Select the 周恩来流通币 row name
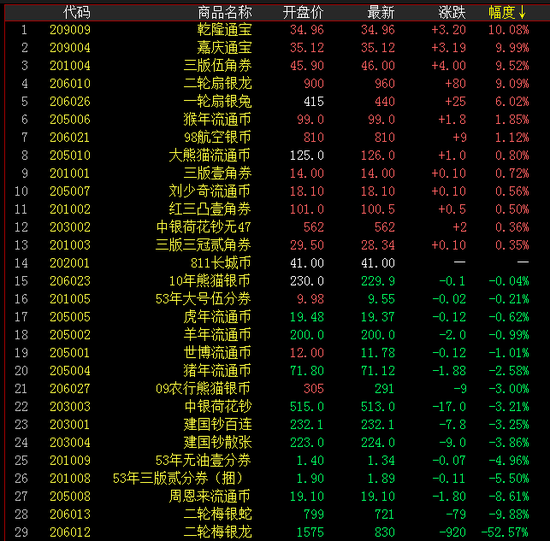Viewport: 550px width, 541px height. (210, 496)
